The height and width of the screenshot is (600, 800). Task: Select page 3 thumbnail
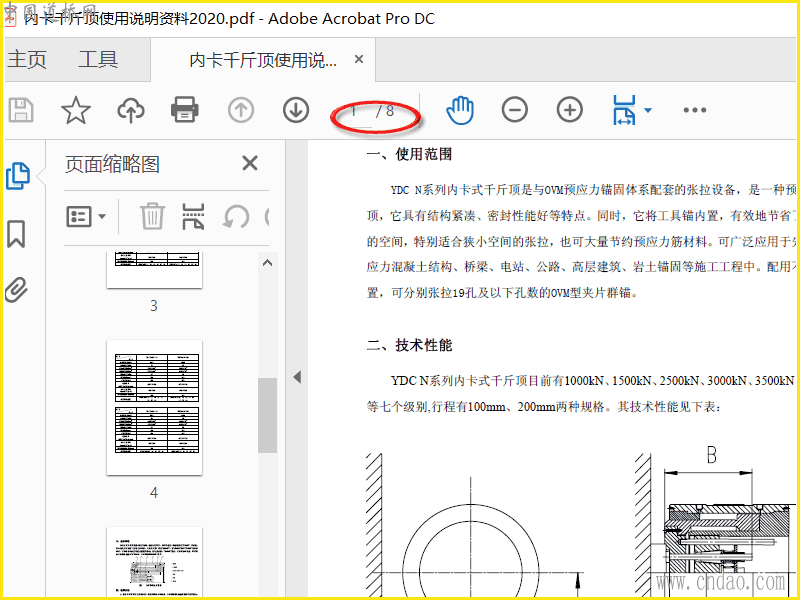(x=154, y=270)
